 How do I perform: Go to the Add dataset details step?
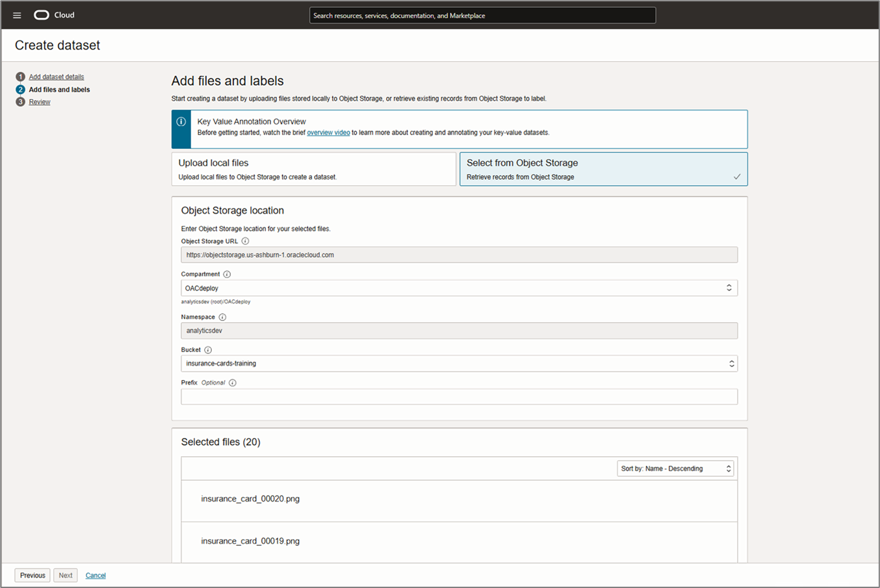click(56, 76)
